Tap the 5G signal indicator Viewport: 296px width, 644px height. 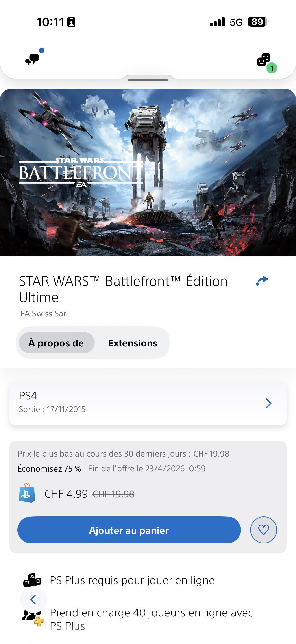tap(236, 22)
